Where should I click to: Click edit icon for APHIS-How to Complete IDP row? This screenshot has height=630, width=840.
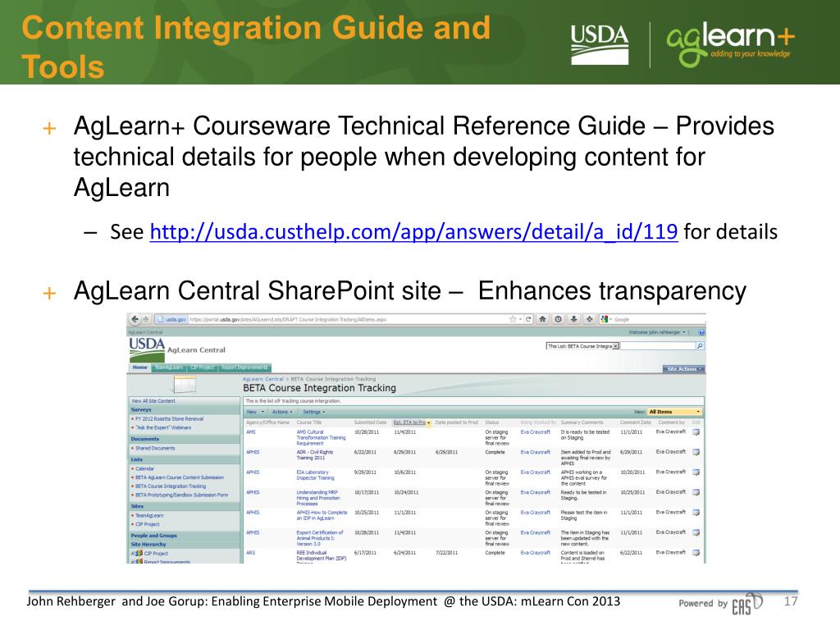[696, 513]
